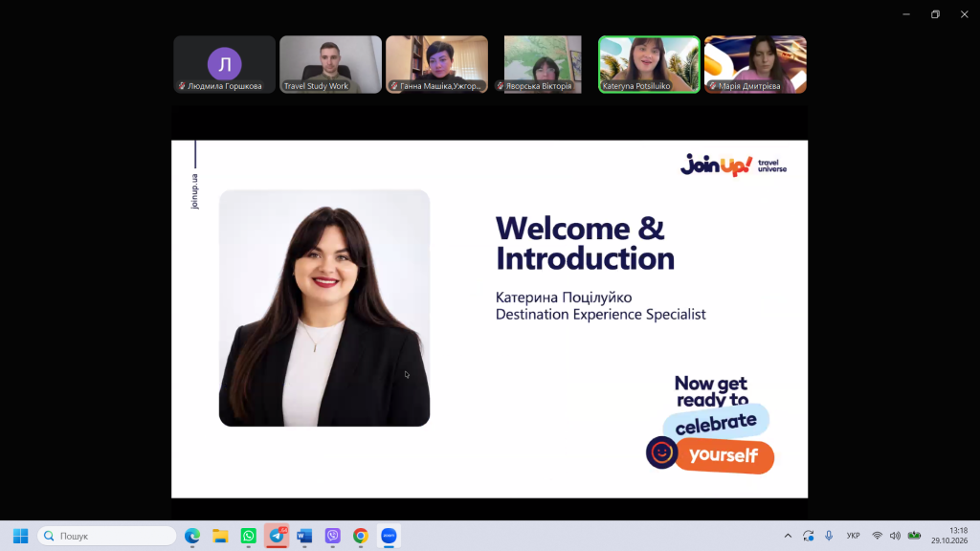The height and width of the screenshot is (551, 980).
Task: Click the microphone tray indicator
Action: point(829,536)
